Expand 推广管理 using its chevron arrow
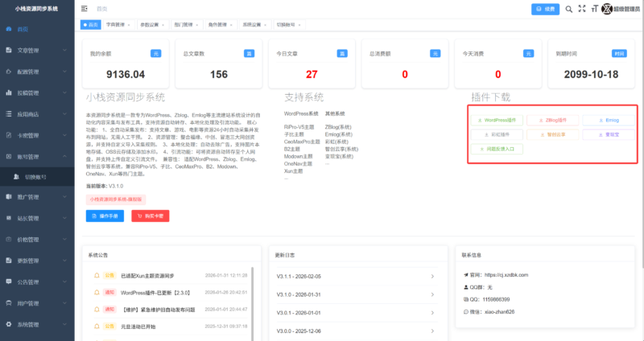The height and width of the screenshot is (341, 644). coord(64,197)
